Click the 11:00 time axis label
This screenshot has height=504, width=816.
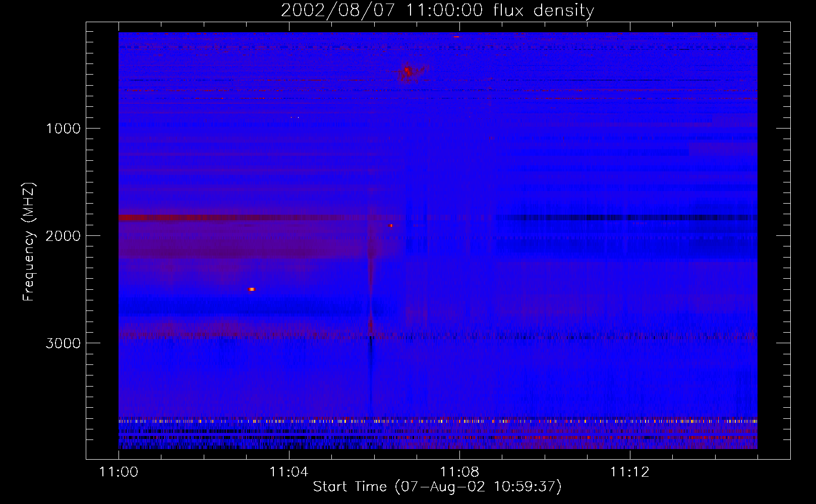point(119,472)
